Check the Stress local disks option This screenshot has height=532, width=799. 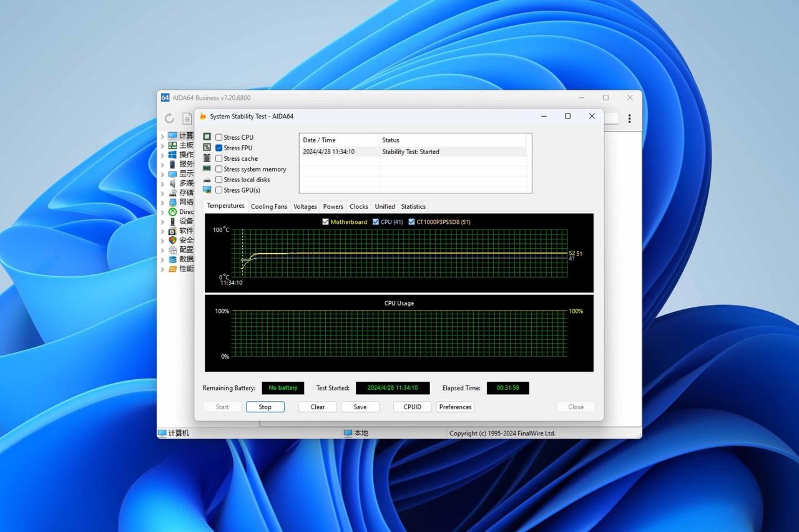point(219,180)
